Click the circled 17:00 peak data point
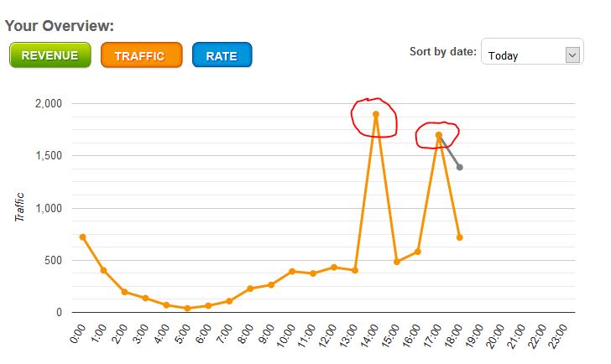611x364 pixels. pos(439,135)
